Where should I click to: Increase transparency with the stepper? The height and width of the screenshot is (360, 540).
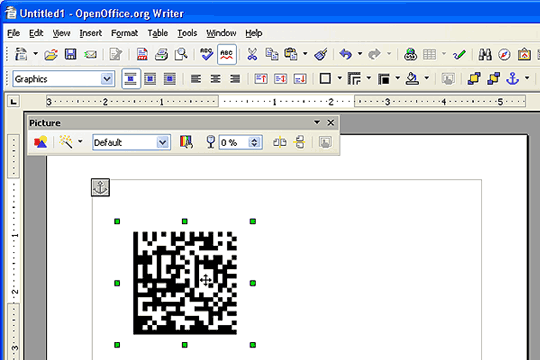coord(255,140)
